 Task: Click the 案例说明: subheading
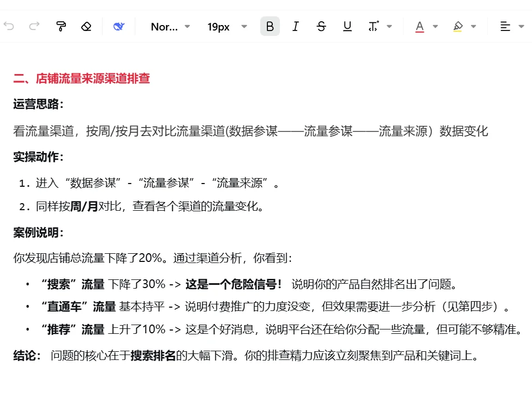38,233
